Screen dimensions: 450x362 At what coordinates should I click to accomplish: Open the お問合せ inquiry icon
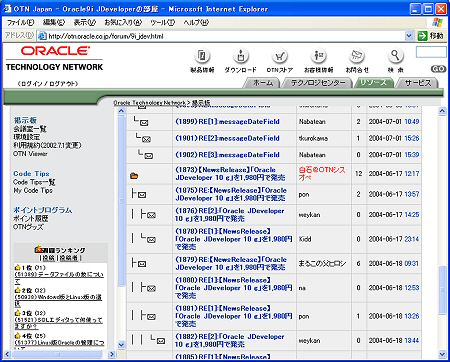click(x=357, y=56)
